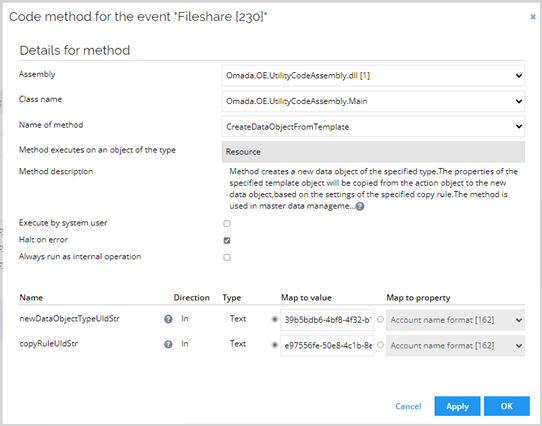Open the Name of method dropdown
542x426 pixels.
(x=373, y=127)
